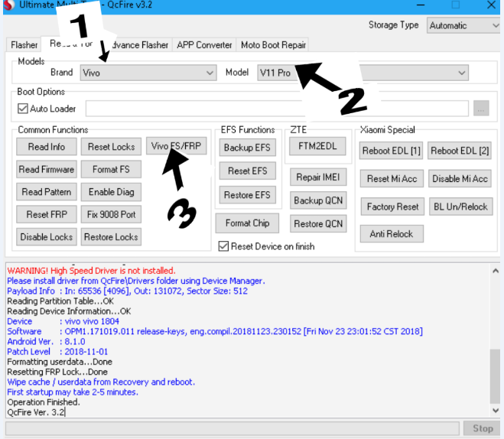Click the "Resetting FRP Lock...Done" log line
The height and width of the screenshot is (439, 504).
pyautogui.click(x=57, y=372)
